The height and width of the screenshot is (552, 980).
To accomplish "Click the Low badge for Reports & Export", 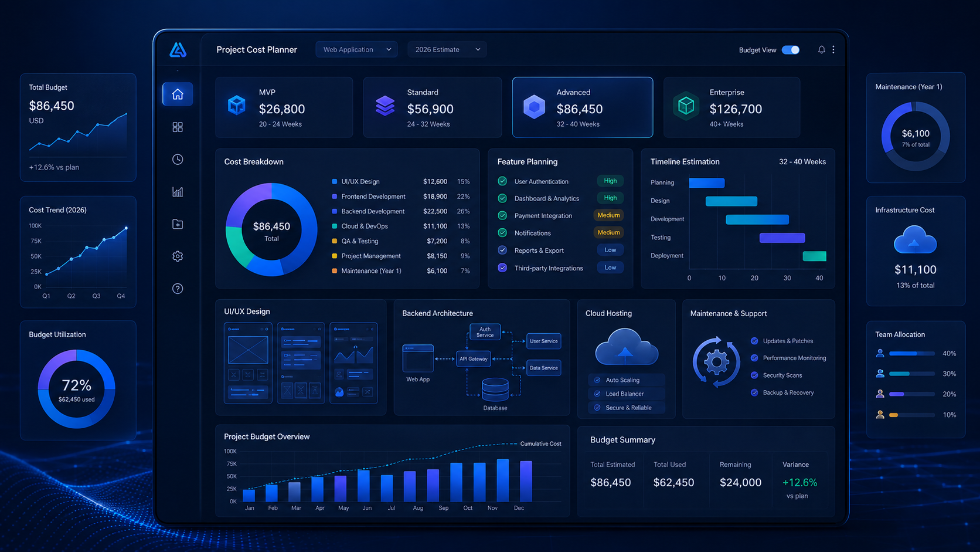I will pyautogui.click(x=610, y=250).
